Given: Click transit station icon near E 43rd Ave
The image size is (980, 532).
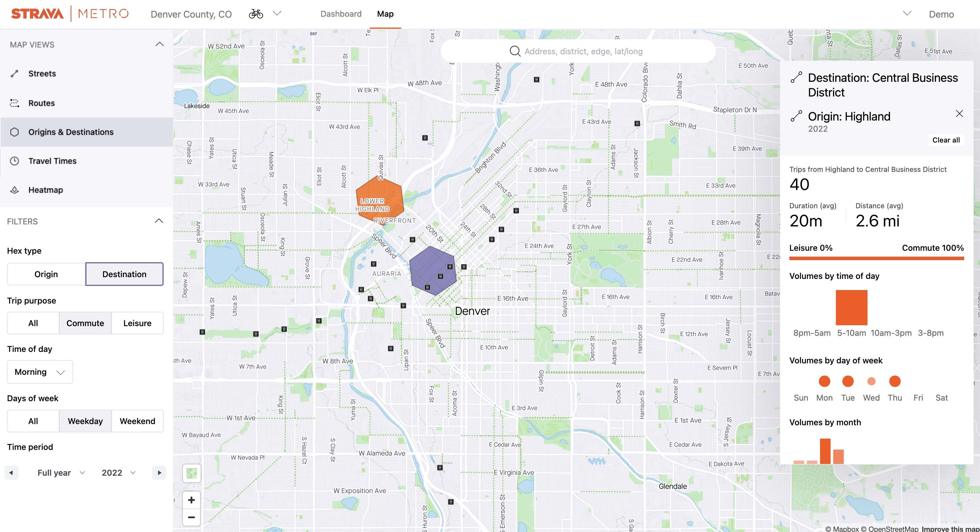Looking at the screenshot, I should [x=637, y=123].
